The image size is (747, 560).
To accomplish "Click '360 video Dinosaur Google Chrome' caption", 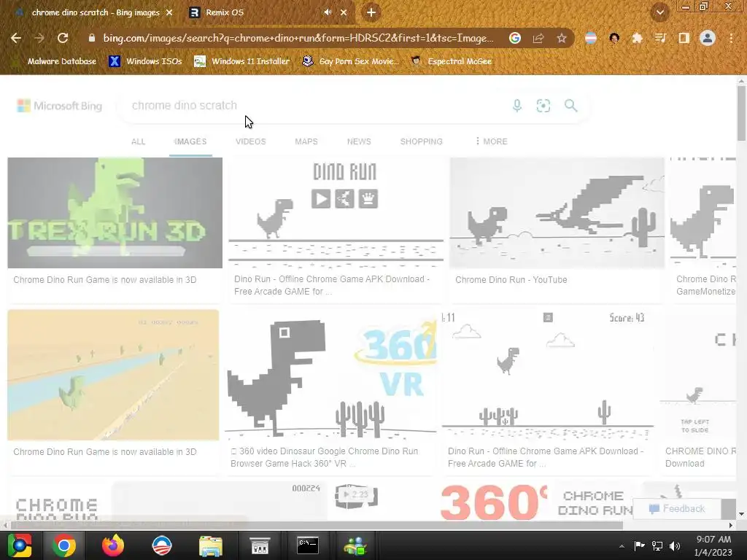I will coord(324,457).
